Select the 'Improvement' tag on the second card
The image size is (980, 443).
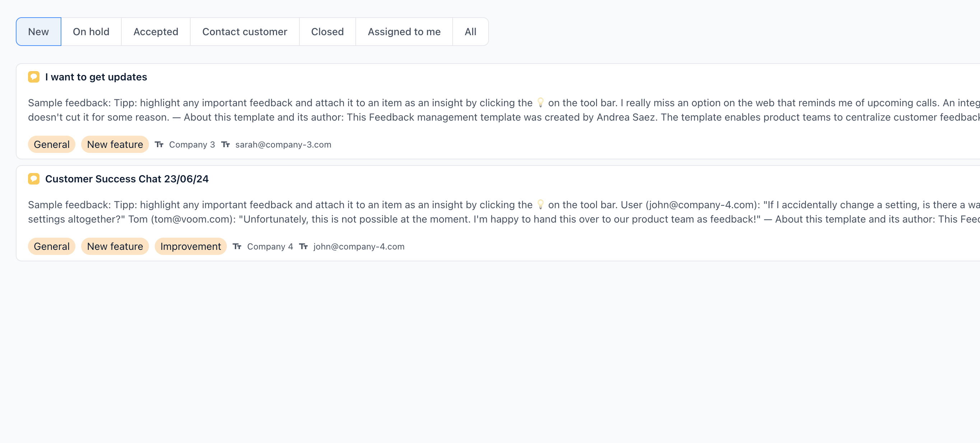(x=190, y=246)
